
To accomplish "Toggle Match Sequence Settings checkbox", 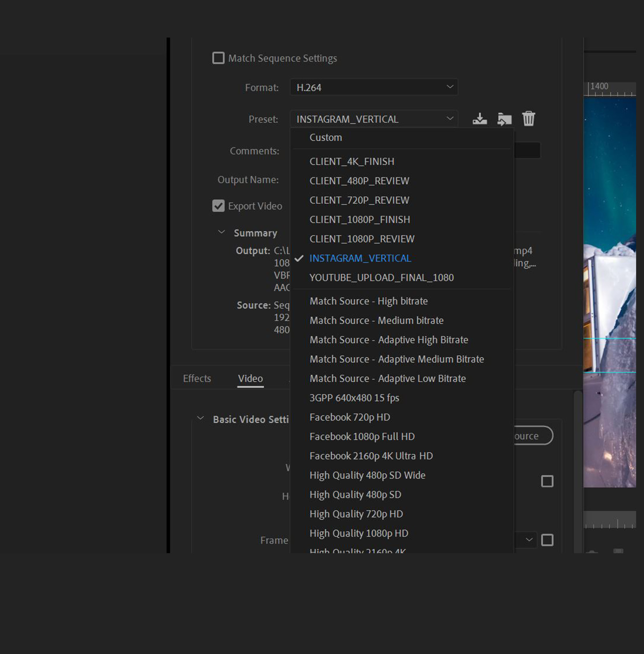I will coord(218,58).
